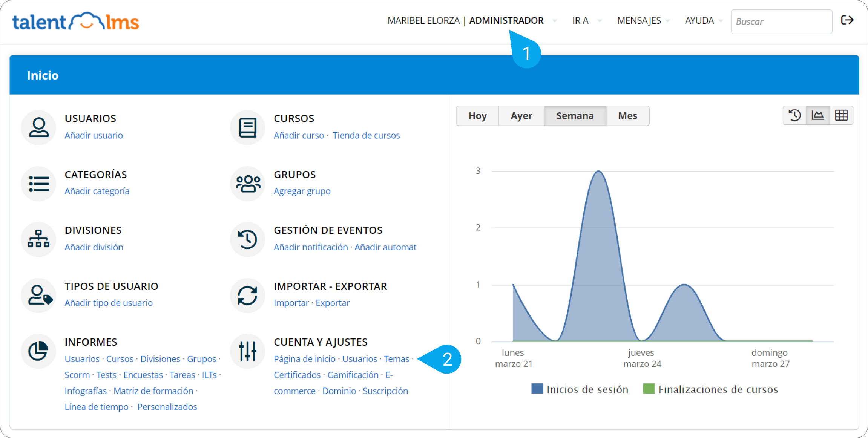Open the Cursos book icon
868x438 pixels.
pos(247,127)
